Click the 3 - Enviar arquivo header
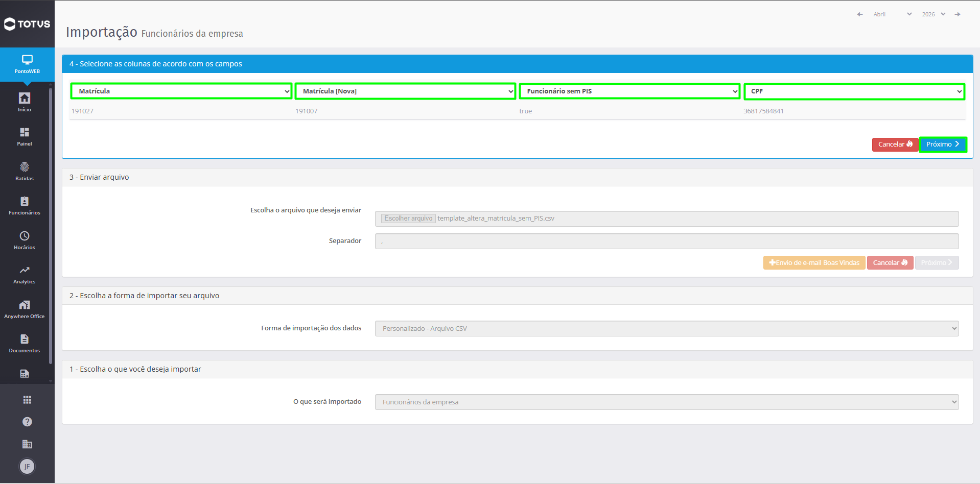980x484 pixels. point(517,177)
